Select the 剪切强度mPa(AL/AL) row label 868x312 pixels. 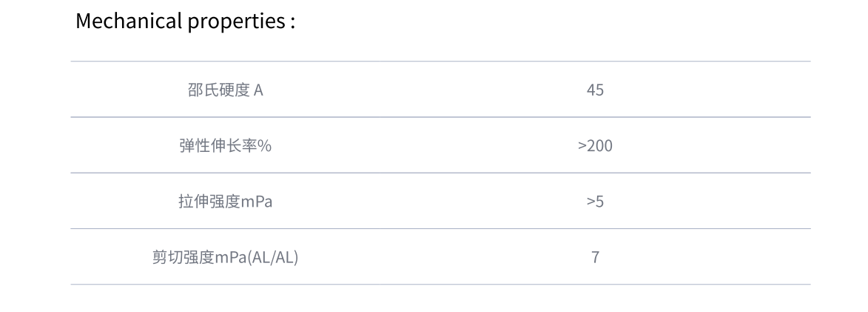pyautogui.click(x=225, y=258)
